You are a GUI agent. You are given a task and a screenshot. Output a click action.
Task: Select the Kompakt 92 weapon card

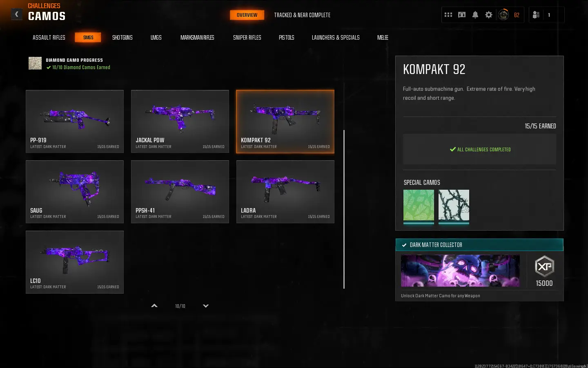pyautogui.click(x=285, y=121)
